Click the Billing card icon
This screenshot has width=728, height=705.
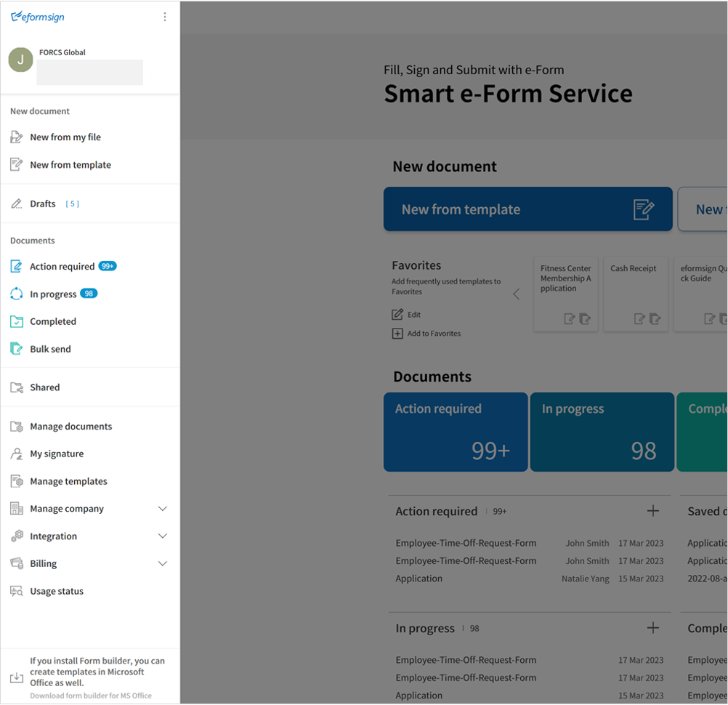(16, 563)
